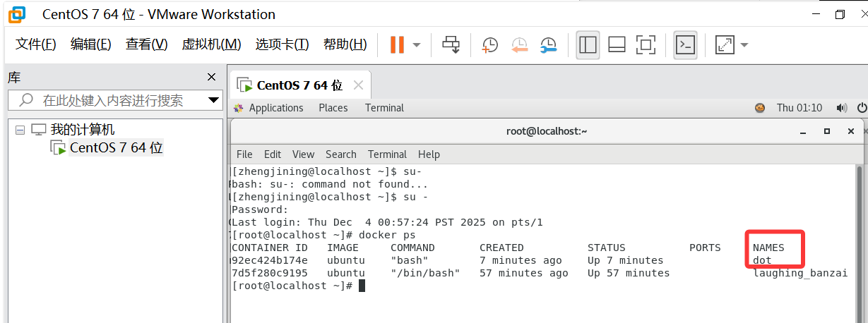Viewport: 868px width, 323px height.
Task: Toggle the thumbnail bar view
Action: (617, 44)
